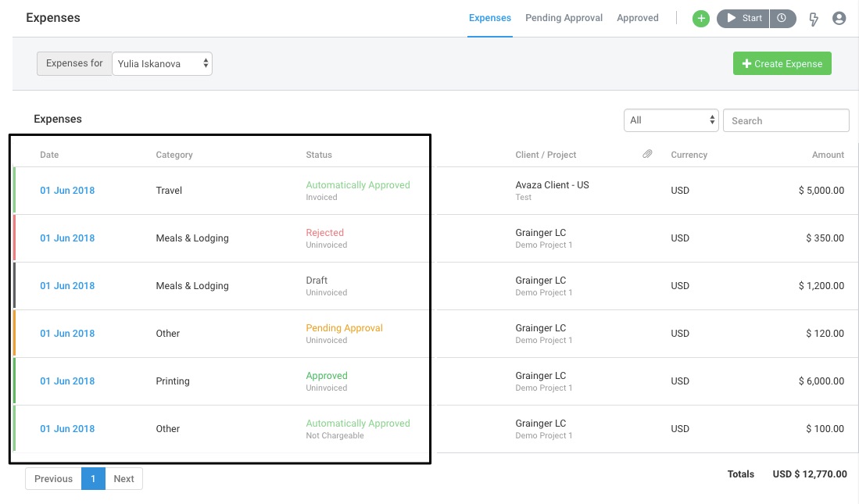Click the Create Expense button
Viewport: 859px width, 504px height.
782,63
